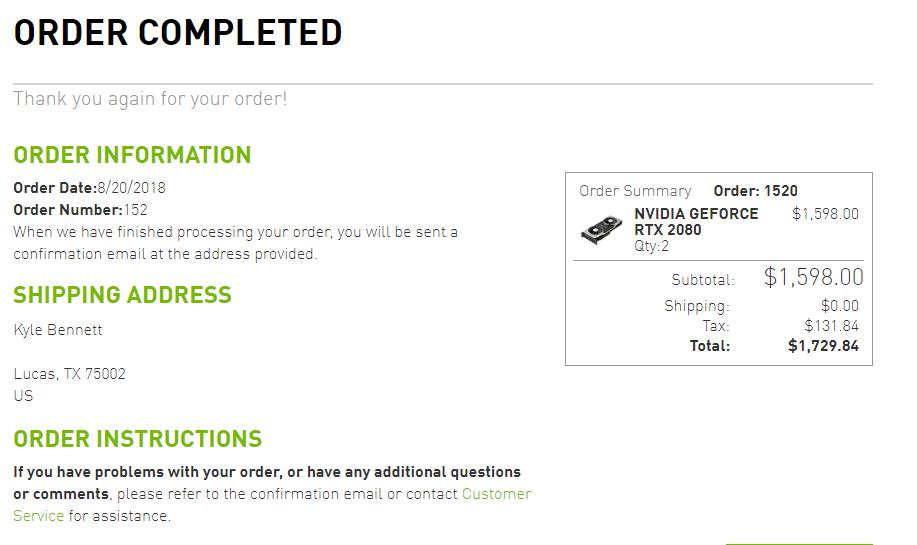Click the Order Number value 152
Image resolution: width=917 pixels, height=545 pixels.
point(135,210)
